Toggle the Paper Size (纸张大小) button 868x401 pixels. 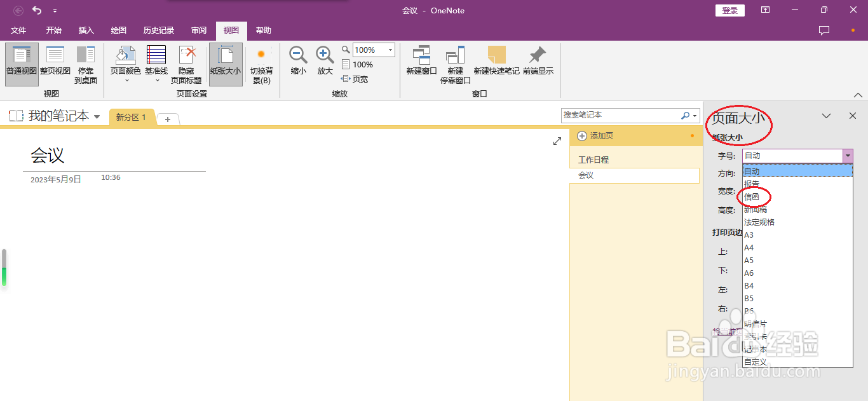coord(226,65)
